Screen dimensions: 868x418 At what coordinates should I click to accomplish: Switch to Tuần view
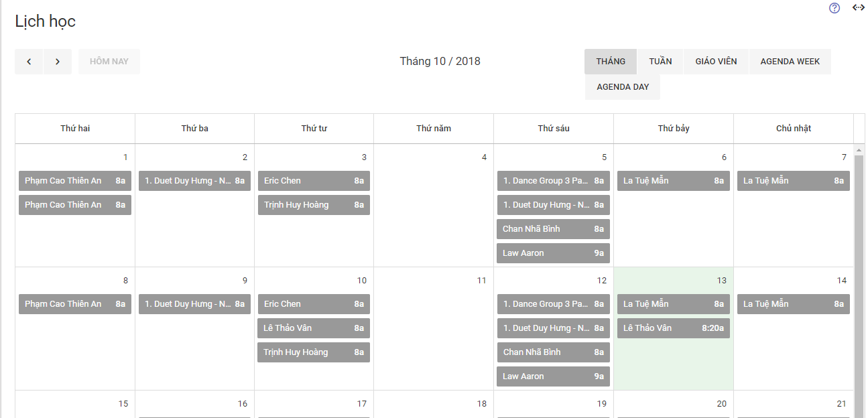tap(660, 62)
